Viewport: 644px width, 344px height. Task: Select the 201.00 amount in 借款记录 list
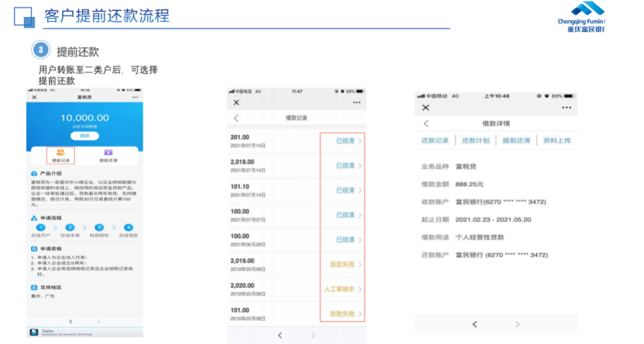click(240, 137)
